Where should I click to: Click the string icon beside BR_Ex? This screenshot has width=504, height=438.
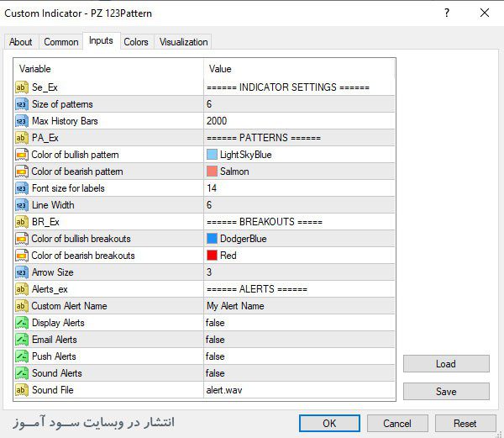tap(21, 222)
